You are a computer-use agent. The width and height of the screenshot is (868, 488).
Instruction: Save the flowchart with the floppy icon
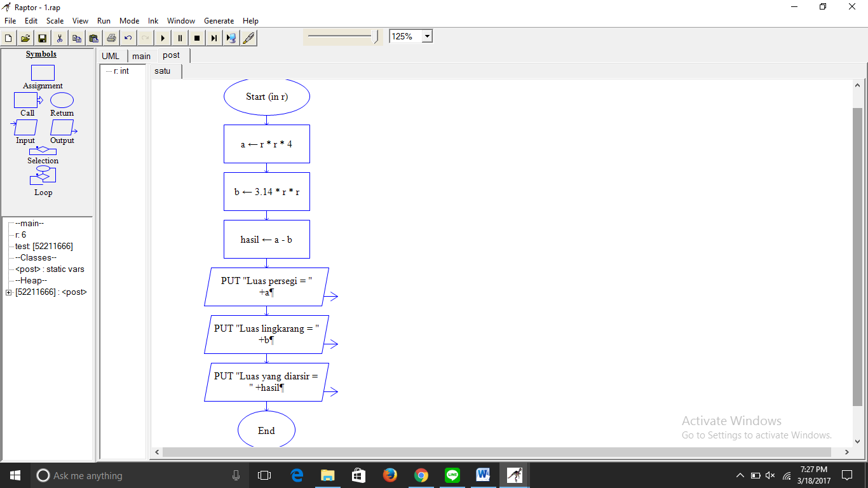point(43,38)
